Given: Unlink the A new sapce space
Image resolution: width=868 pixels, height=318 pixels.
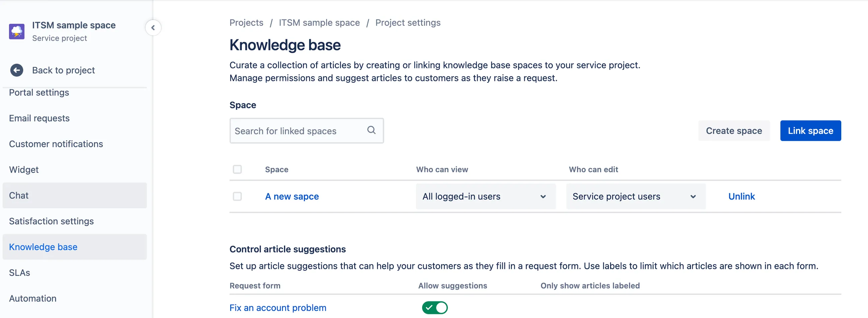Looking at the screenshot, I should pos(741,196).
